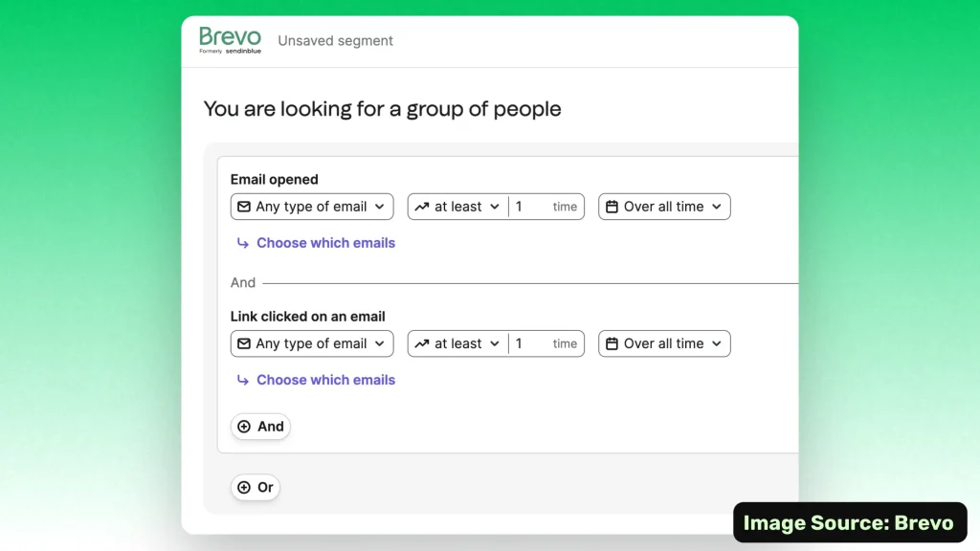The height and width of the screenshot is (551, 980).
Task: Open 'at least' dropdown under Link clicked
Action: click(x=458, y=343)
